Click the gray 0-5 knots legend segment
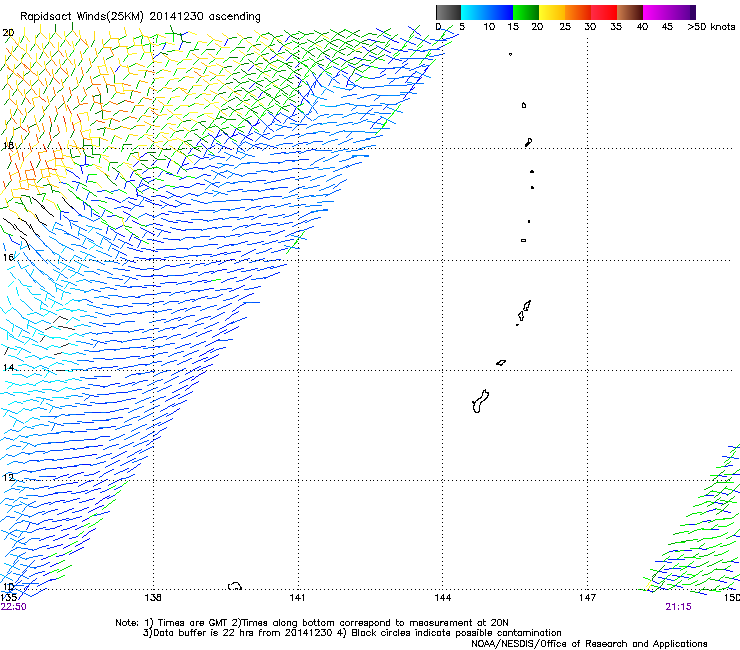 (448, 12)
